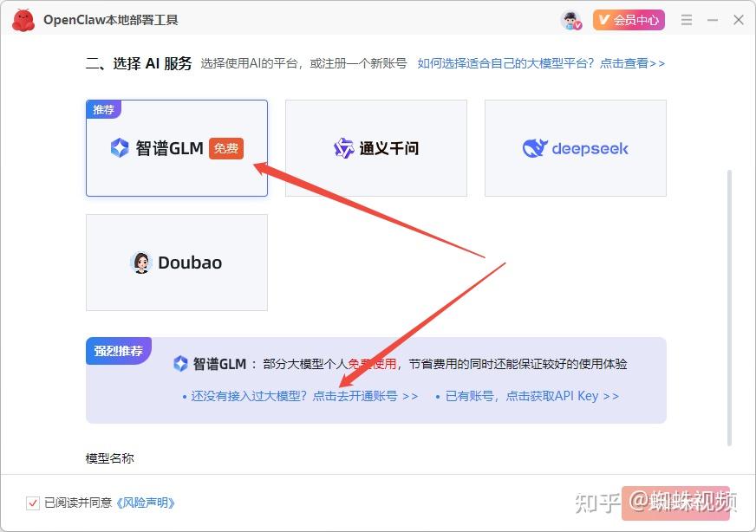This screenshot has height=532, width=756.
Task: Open link 点击去开通账号
Action: click(365, 396)
